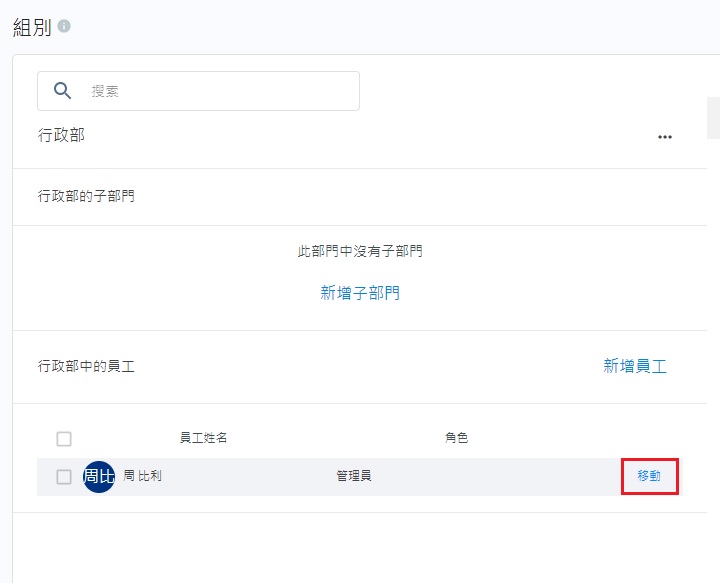Click the info icon beside 組別 title
Image resolution: width=720 pixels, height=583 pixels.
(64, 27)
